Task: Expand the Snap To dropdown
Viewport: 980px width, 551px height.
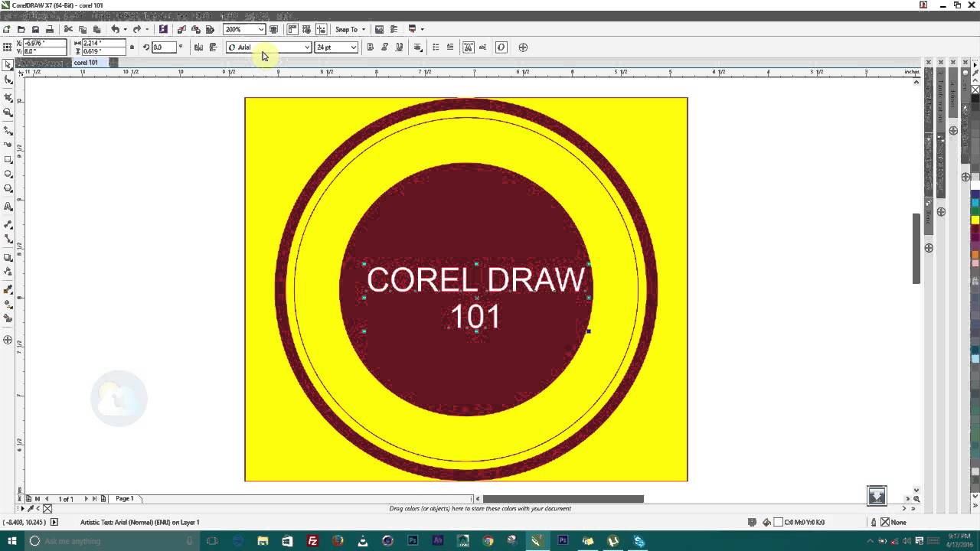Action: [x=362, y=30]
